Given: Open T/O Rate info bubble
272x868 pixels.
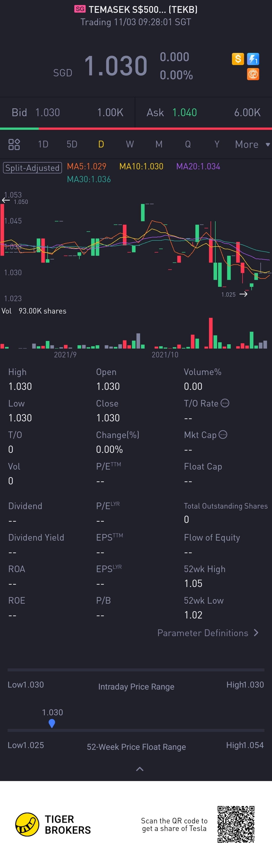Looking at the screenshot, I should (225, 403).
